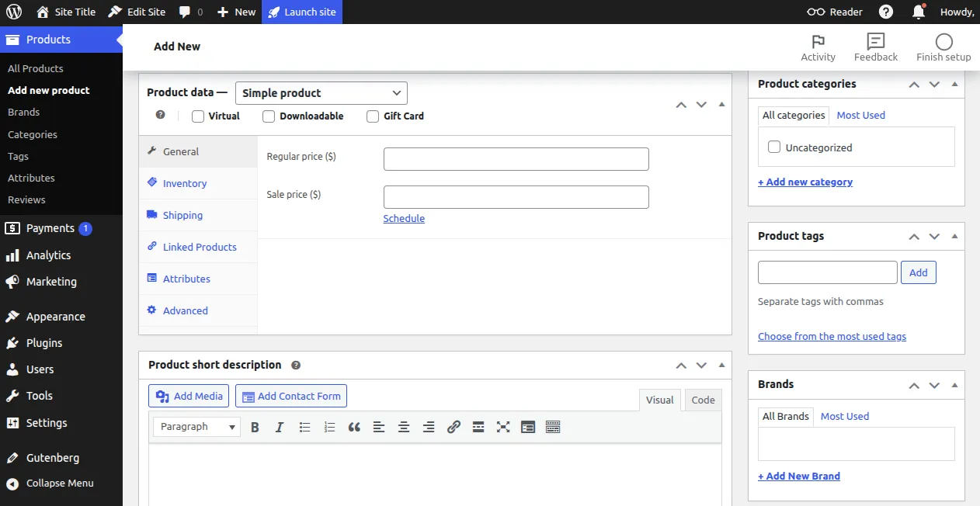Toggle the editor toolbar keyboard icon

(x=553, y=427)
